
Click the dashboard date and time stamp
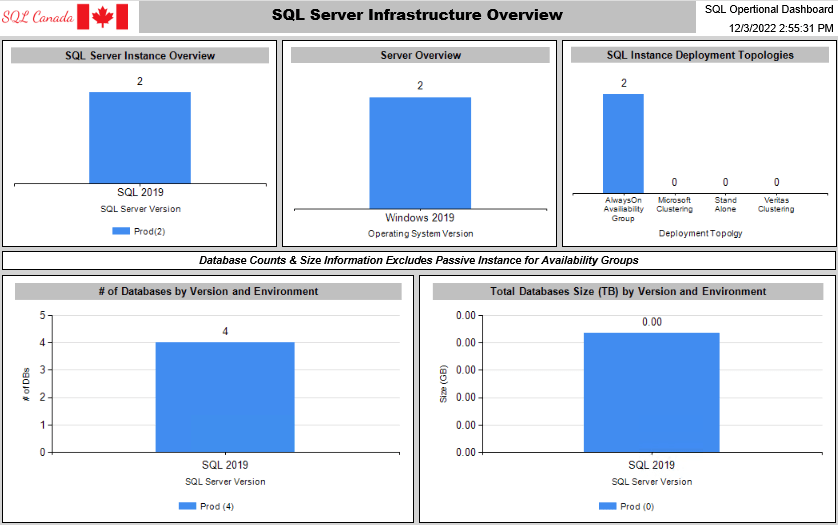click(781, 28)
